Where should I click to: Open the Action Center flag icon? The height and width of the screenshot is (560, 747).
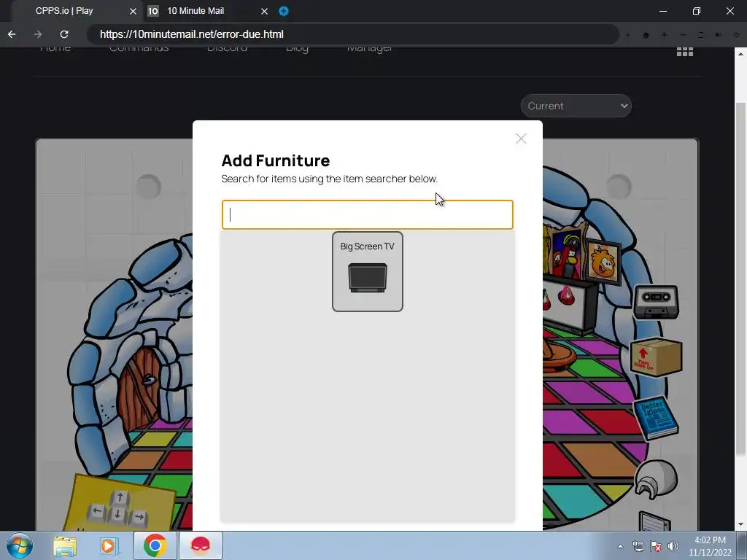(656, 546)
